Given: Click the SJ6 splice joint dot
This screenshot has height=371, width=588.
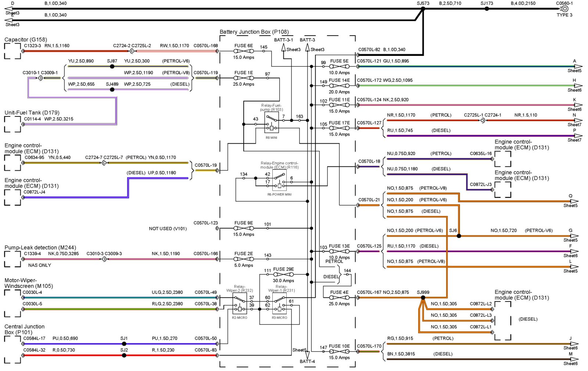Looking at the screenshot, I should (x=459, y=236).
